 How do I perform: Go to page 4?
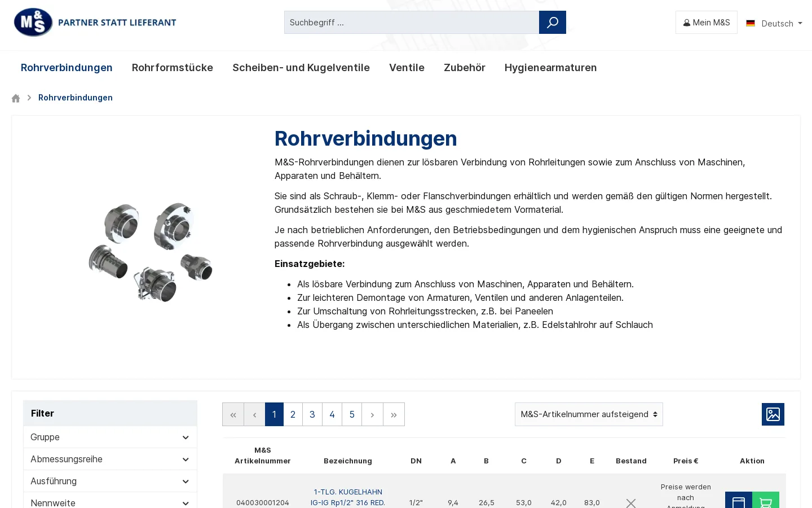[x=332, y=414]
